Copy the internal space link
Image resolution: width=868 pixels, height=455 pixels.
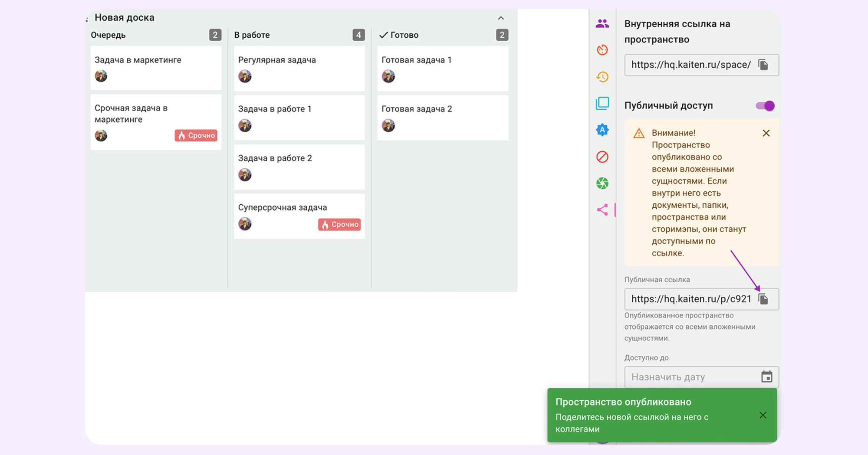tap(763, 65)
